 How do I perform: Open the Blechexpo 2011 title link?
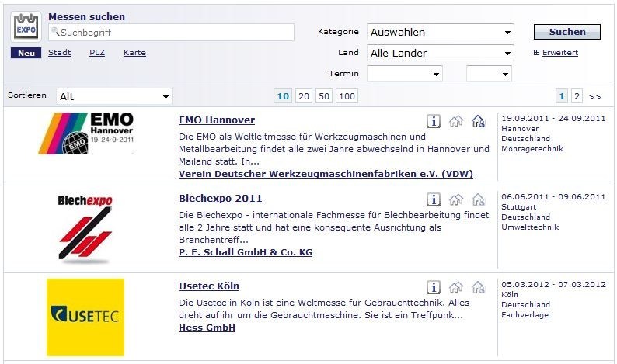click(x=221, y=198)
